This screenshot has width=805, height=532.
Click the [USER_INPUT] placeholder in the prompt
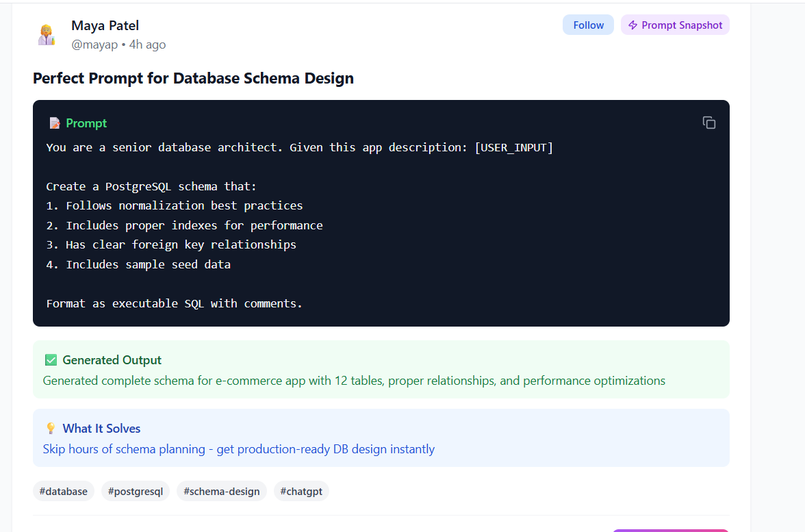(x=513, y=147)
